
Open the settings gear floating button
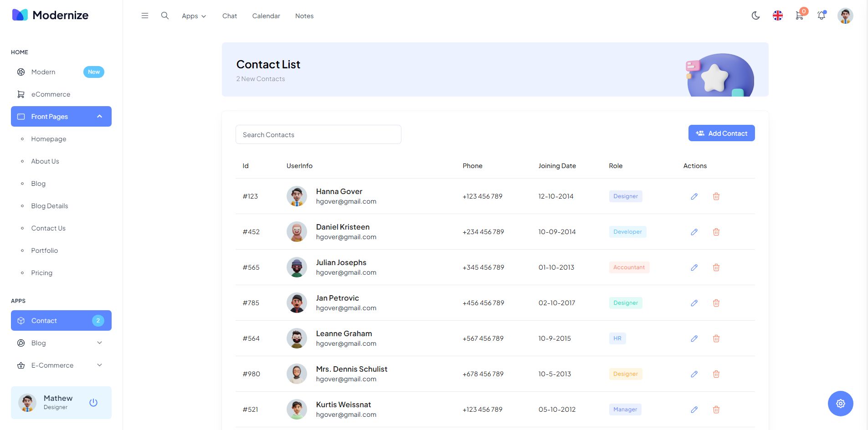(840, 404)
